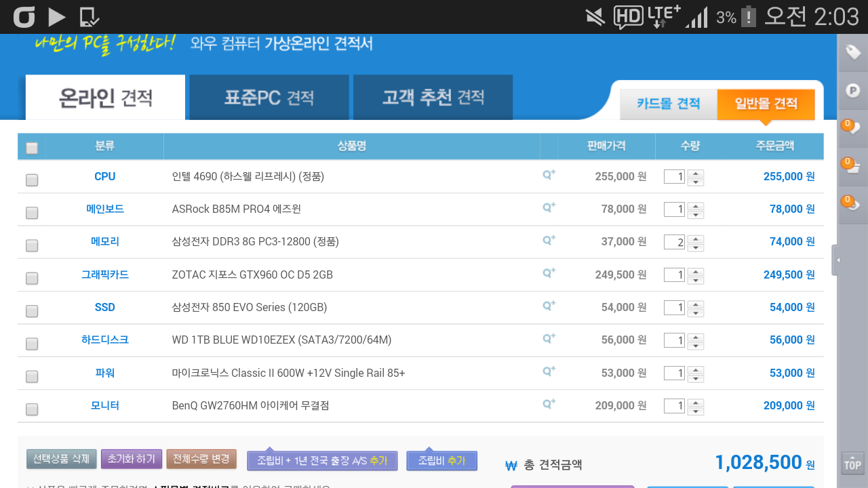The image size is (868, 488).
Task: View details magnifier for WD 1TB BLUE row
Action: click(x=549, y=338)
